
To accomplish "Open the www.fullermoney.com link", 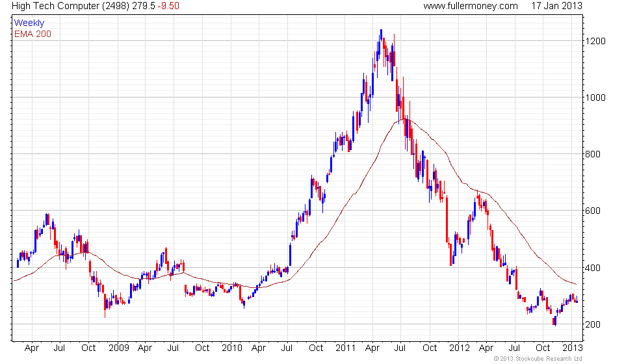I will point(471,6).
